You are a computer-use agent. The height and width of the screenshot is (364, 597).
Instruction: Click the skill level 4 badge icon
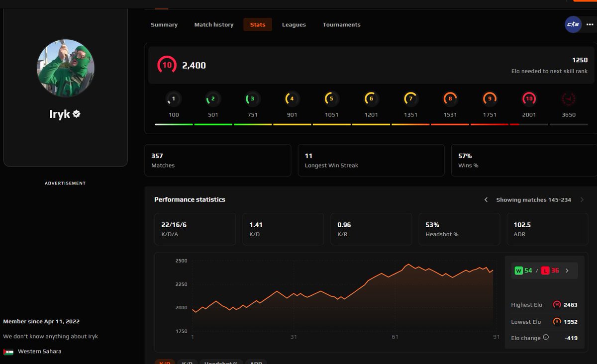tap(292, 99)
